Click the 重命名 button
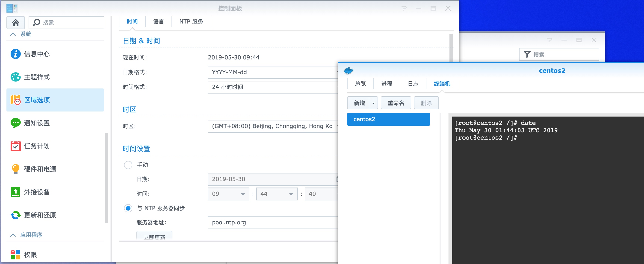This screenshot has height=264, width=644. (396, 103)
